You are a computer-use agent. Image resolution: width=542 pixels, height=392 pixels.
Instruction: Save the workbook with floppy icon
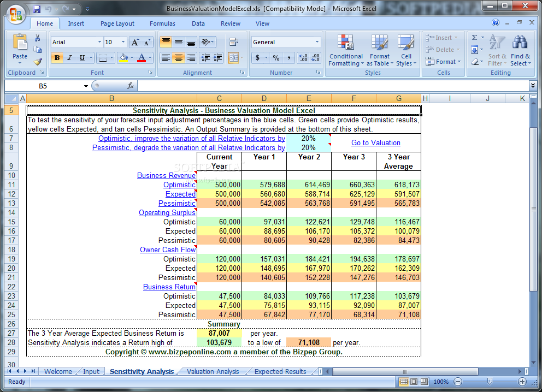pyautogui.click(x=37, y=9)
